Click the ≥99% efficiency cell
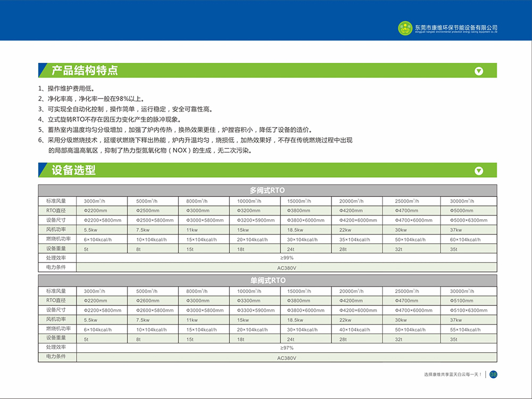 (287, 258)
